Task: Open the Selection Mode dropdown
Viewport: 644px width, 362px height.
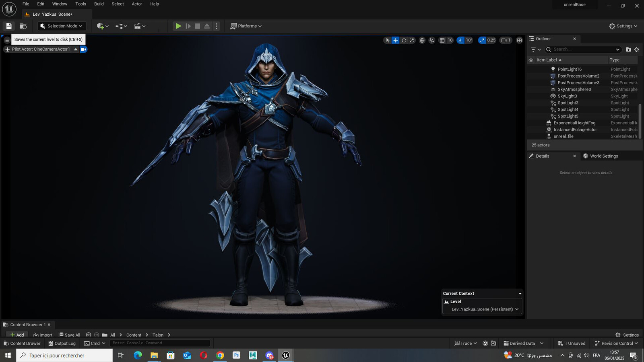Action: click(x=62, y=26)
